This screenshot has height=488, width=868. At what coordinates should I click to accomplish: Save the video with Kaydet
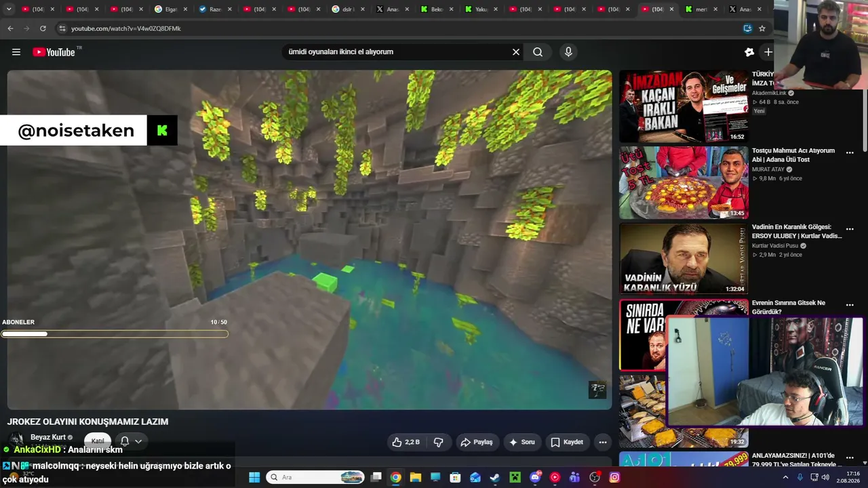(567, 442)
